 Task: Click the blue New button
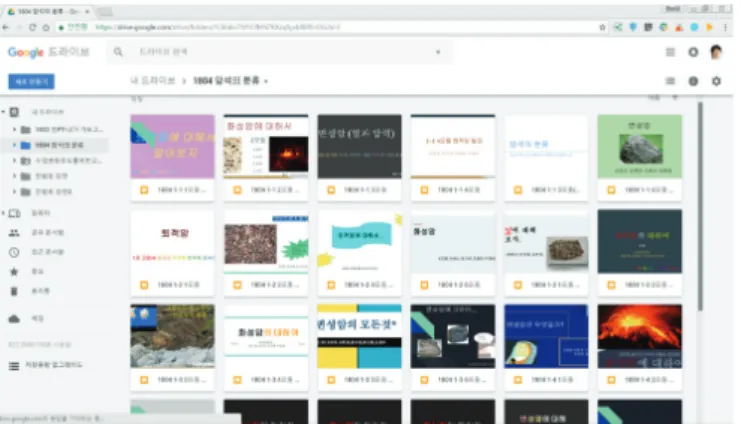[x=31, y=81]
